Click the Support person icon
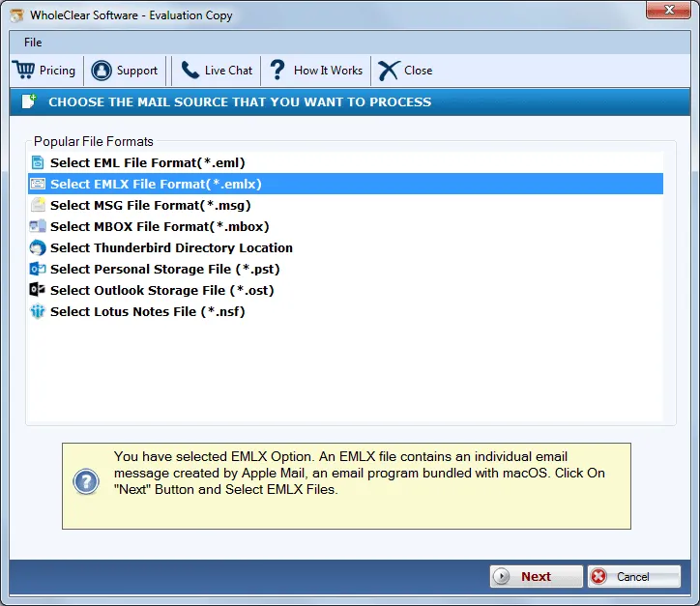The width and height of the screenshot is (700, 606). coord(102,71)
